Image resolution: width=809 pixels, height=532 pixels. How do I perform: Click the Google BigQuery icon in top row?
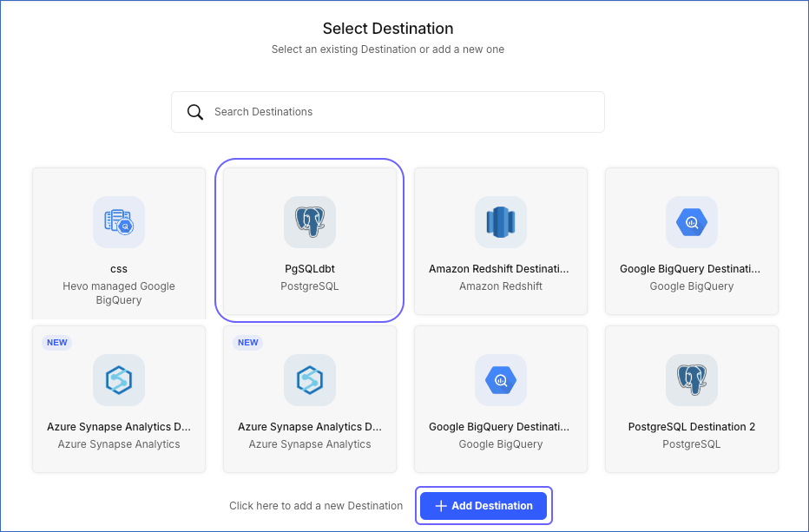(x=691, y=222)
